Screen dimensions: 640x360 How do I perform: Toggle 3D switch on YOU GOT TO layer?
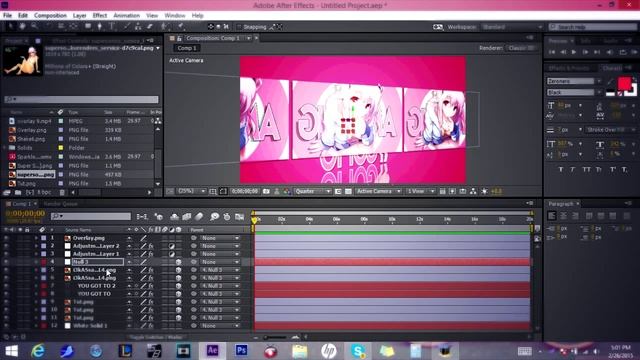(x=178, y=294)
